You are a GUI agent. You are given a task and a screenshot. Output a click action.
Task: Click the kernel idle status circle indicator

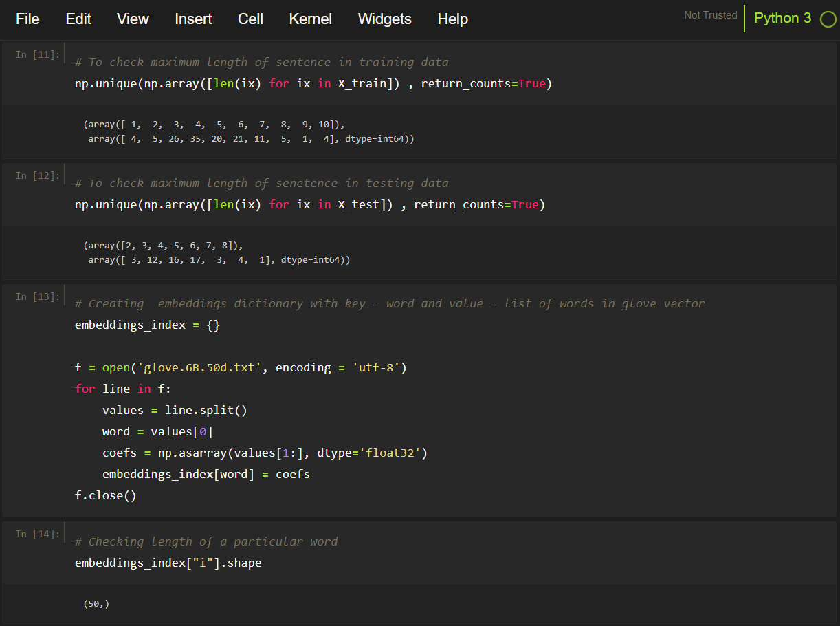pyautogui.click(x=827, y=19)
